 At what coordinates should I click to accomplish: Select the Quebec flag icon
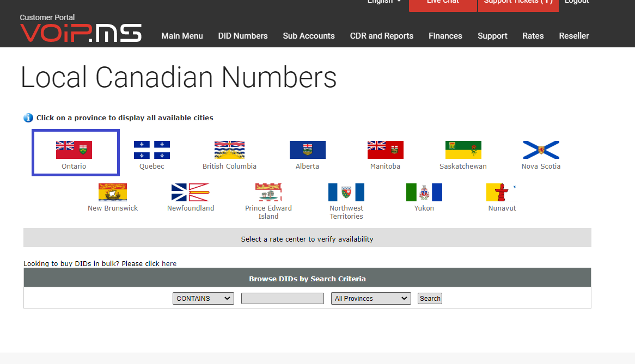(152, 150)
